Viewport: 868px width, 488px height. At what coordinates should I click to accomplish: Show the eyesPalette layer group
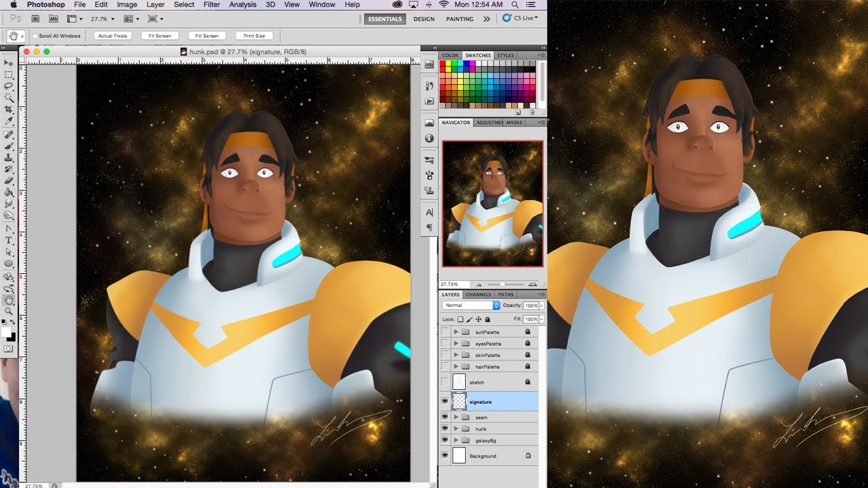(x=445, y=344)
